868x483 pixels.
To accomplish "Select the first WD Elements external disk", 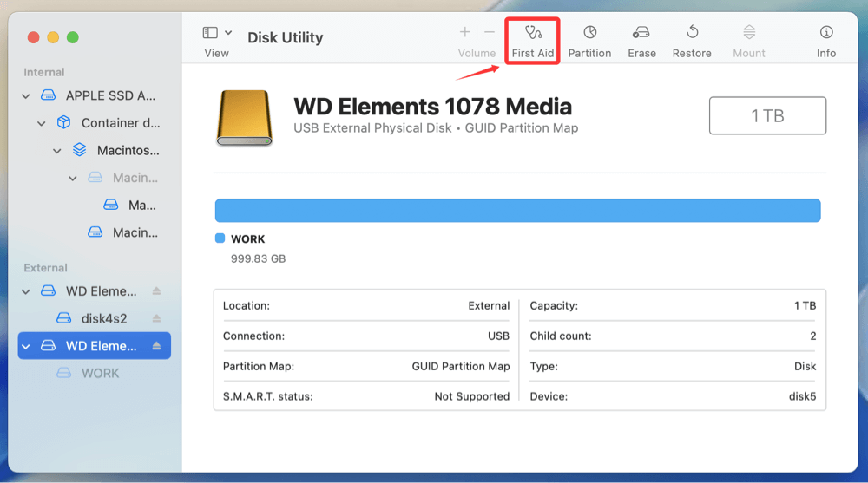I will coord(94,291).
